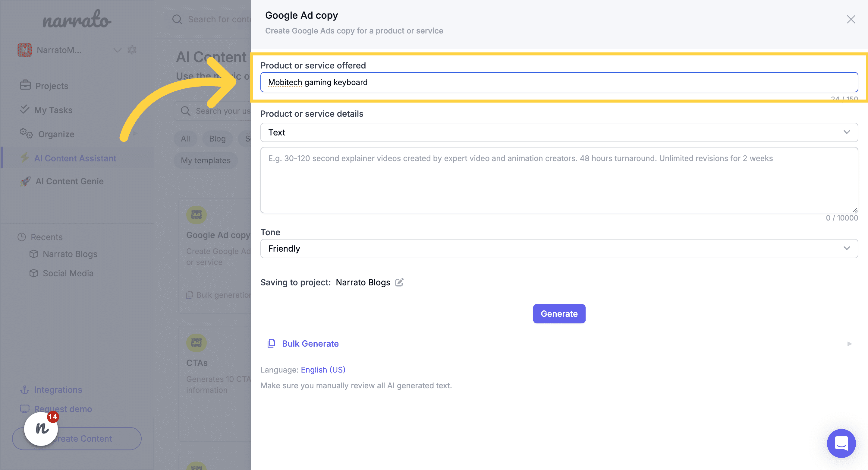Click the Projects briefcase icon
This screenshot has width=868, height=470.
pos(25,85)
